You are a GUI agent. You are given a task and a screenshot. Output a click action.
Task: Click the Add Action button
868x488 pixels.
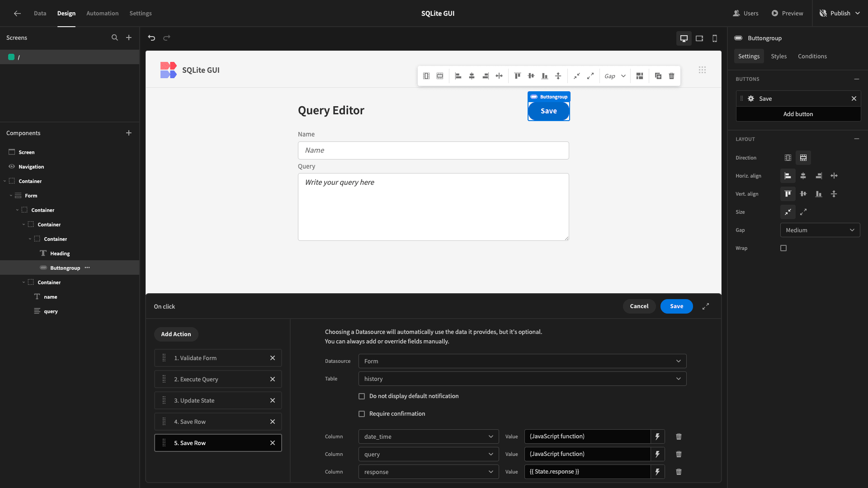(x=176, y=334)
